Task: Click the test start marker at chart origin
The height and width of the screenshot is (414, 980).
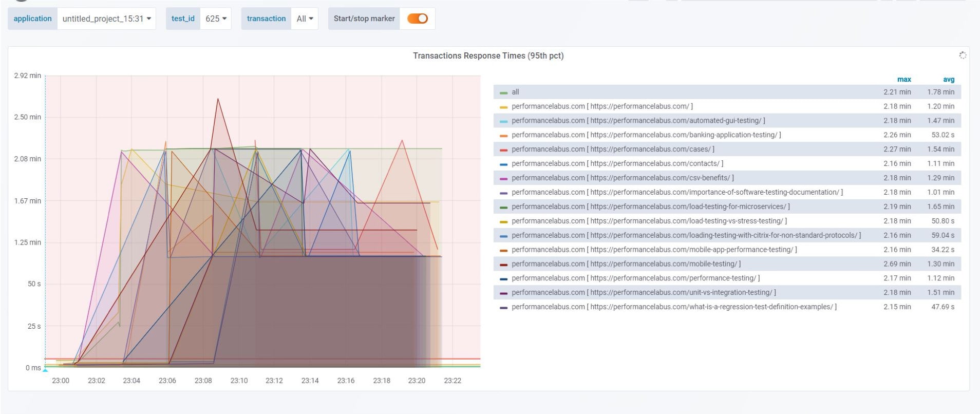Action: [45, 369]
